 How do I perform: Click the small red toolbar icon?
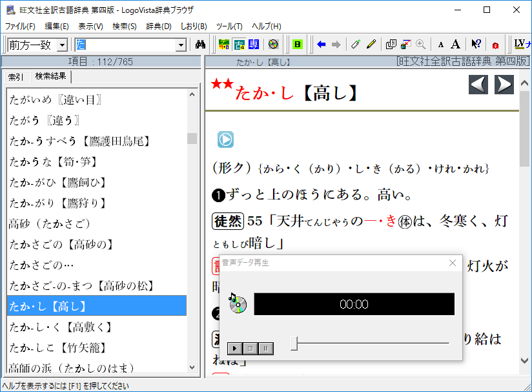tap(495, 45)
